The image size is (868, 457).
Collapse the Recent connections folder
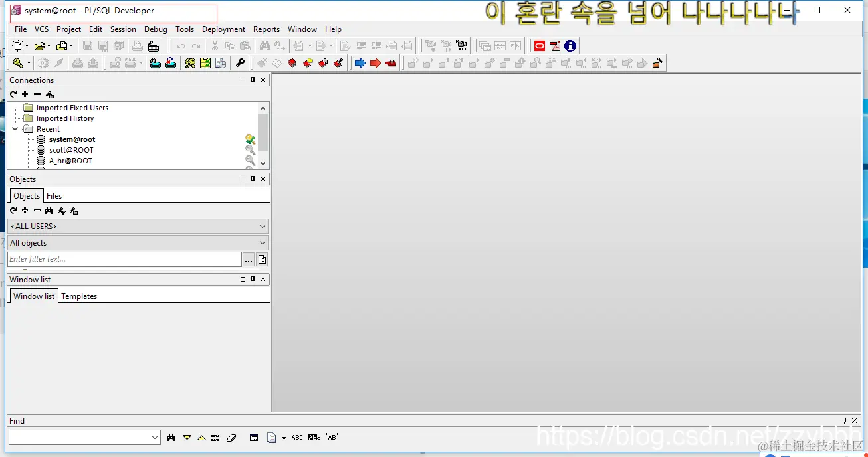(15, 129)
